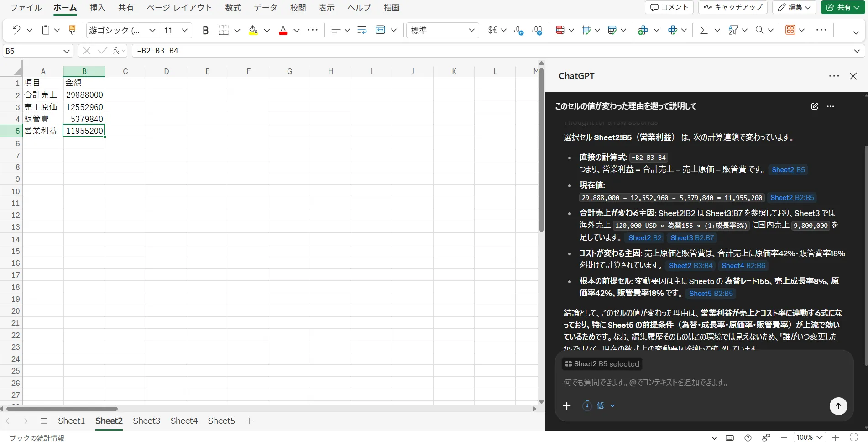Image resolution: width=868 pixels, height=442 pixels.
Task: Open the 編集 mode dropdown
Action: click(794, 7)
